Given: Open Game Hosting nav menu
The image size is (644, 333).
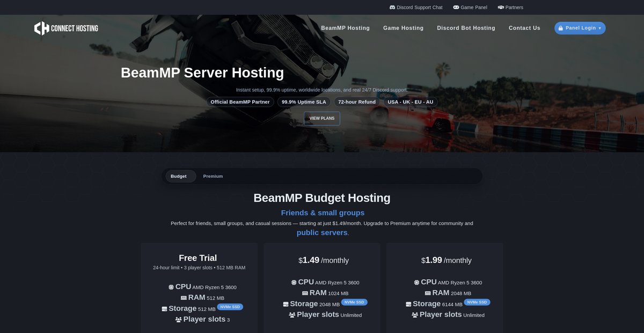Looking at the screenshot, I should click(403, 28).
